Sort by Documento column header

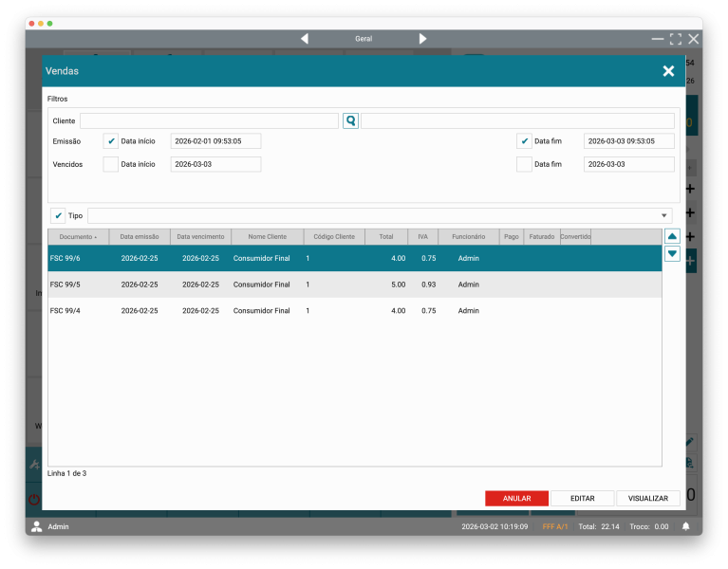(x=78, y=237)
